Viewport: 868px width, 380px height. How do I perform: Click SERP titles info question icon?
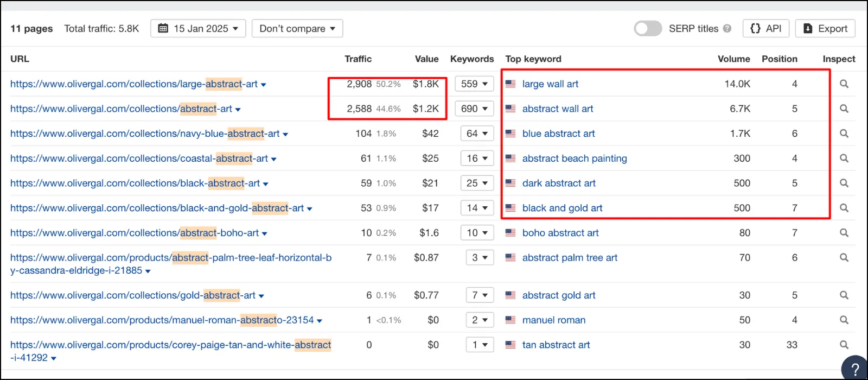[727, 29]
